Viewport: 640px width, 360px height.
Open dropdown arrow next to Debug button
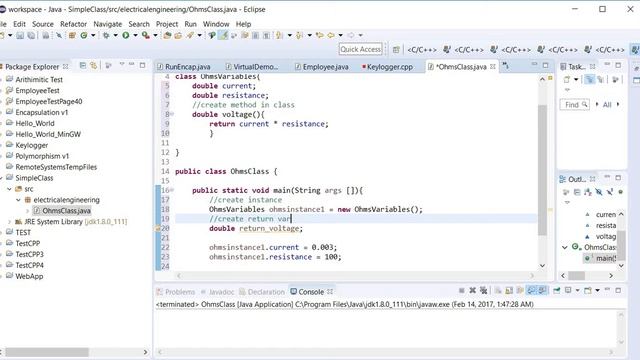click(x=116, y=36)
